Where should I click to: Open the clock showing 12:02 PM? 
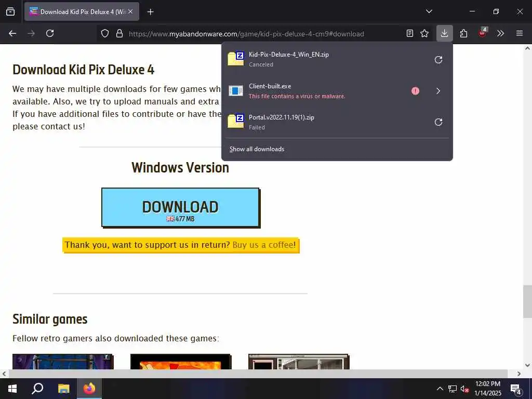coord(488,389)
